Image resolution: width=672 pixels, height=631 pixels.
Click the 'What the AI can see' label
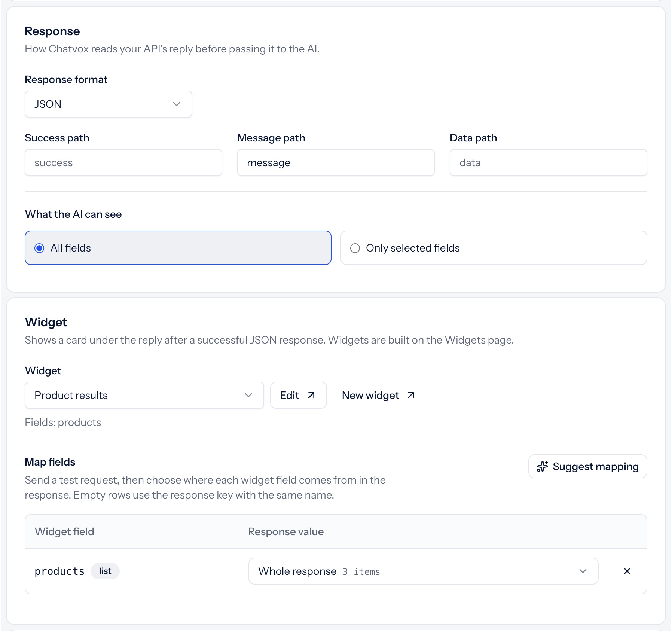point(73,214)
